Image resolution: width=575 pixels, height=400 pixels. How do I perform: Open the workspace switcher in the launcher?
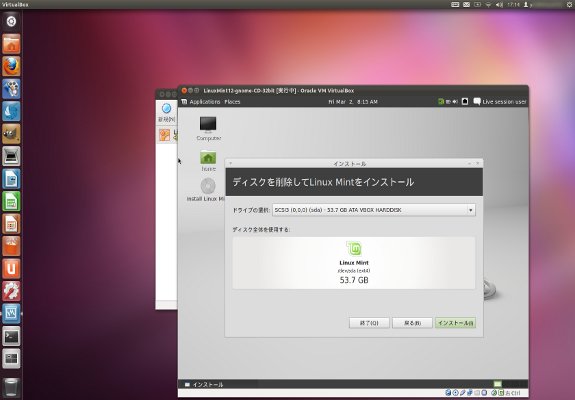coord(11,359)
